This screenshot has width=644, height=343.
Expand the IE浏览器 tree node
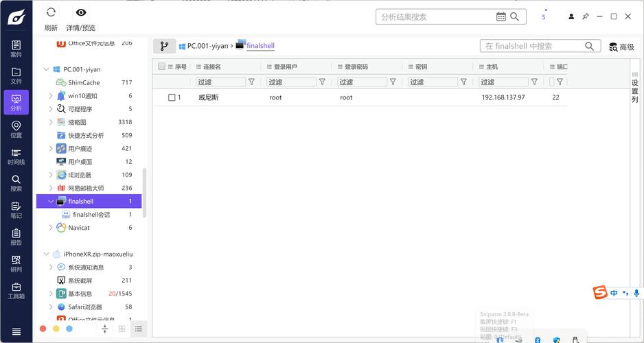[x=51, y=175]
